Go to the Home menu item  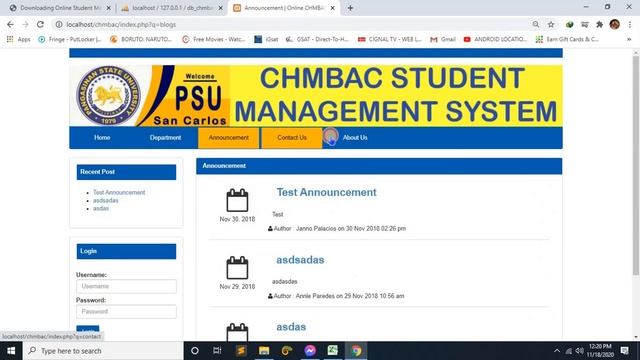[x=102, y=138]
